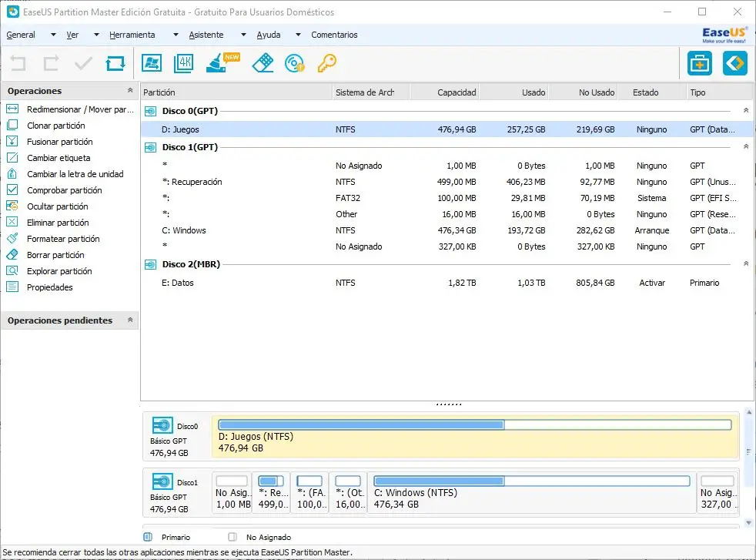Image resolution: width=756 pixels, height=560 pixels.
Task: Open the first-aid kit recovery tool icon
Action: point(699,64)
